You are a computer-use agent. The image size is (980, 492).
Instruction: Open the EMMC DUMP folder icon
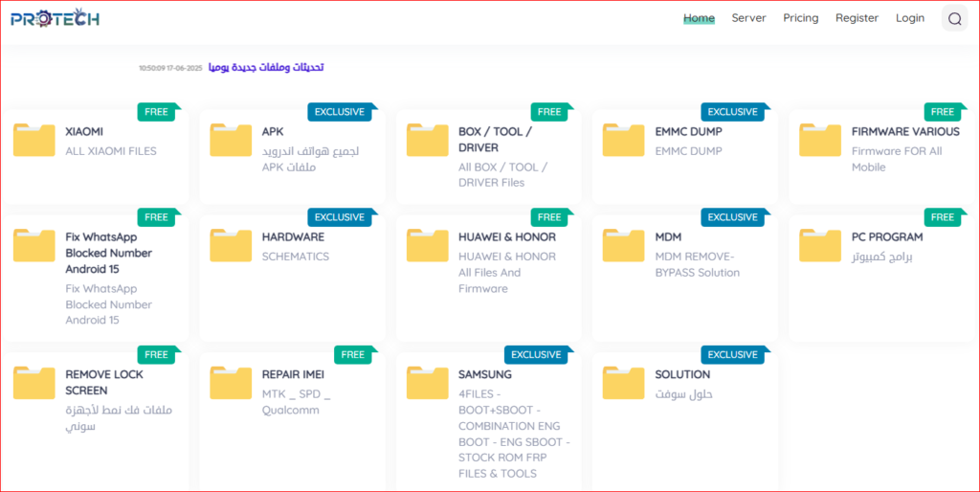pos(624,140)
